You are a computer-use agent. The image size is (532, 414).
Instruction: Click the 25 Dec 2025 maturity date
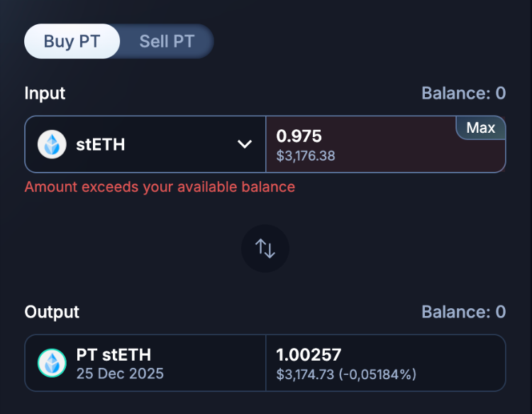[120, 374]
